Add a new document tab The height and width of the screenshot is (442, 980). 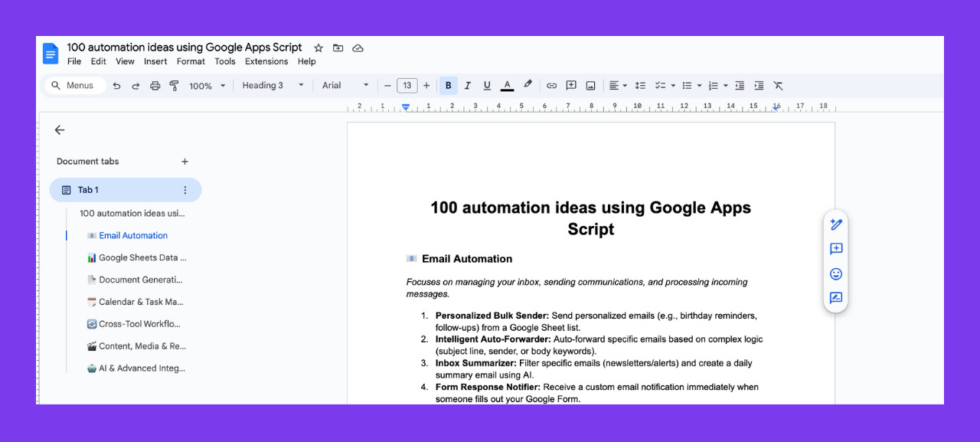(185, 162)
